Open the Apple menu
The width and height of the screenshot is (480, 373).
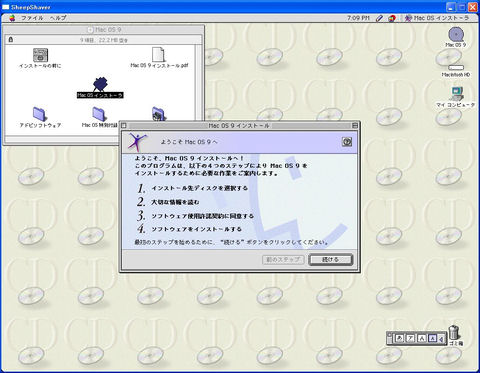(12, 18)
